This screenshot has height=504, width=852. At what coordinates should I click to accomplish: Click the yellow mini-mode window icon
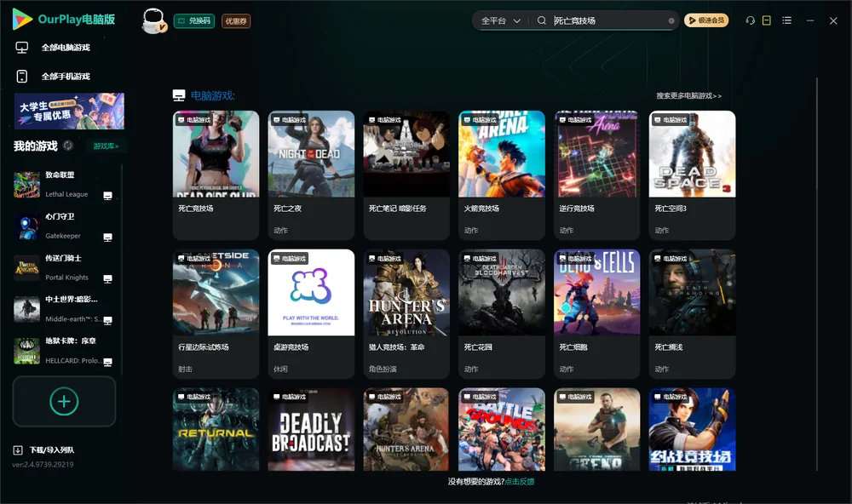(x=767, y=20)
